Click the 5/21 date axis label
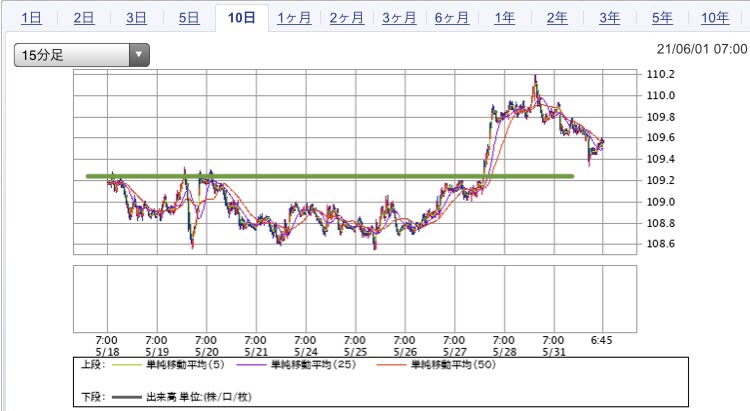This screenshot has width=750, height=411. tap(256, 352)
